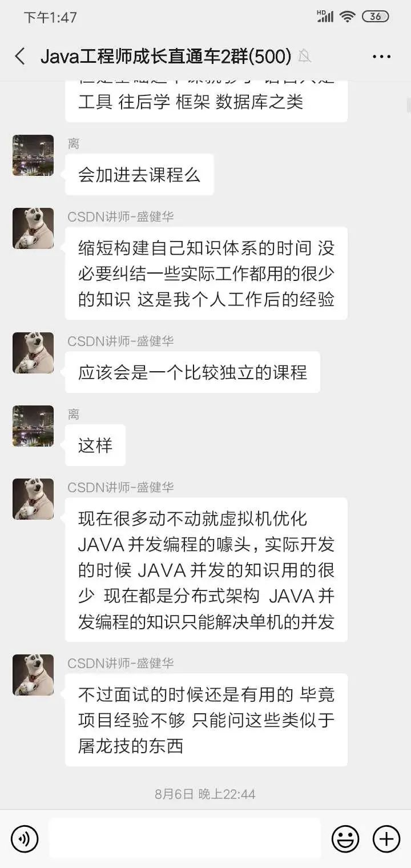Tap the muted bell notification icon
Screen dimensions: 411x868
pyautogui.click(x=305, y=56)
